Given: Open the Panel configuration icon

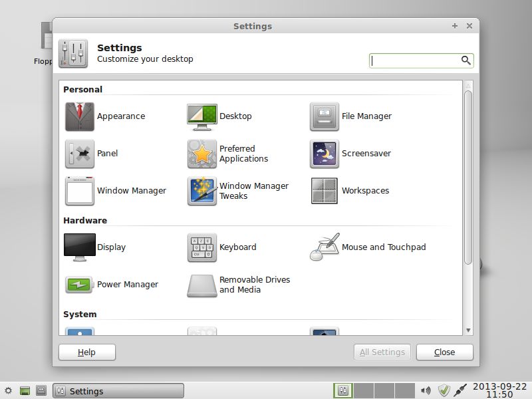Looking at the screenshot, I should [80, 153].
